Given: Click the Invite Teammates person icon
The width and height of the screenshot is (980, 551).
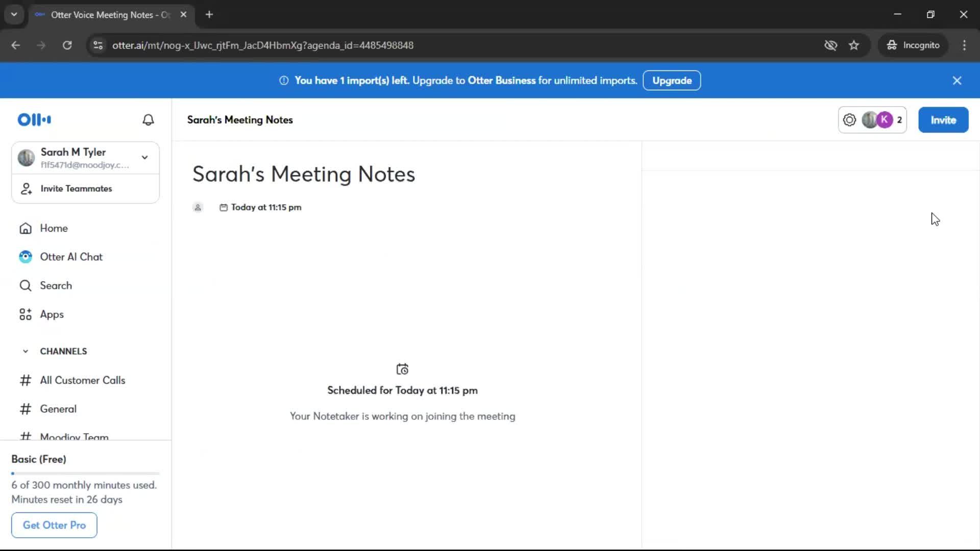Looking at the screenshot, I should click(26, 189).
